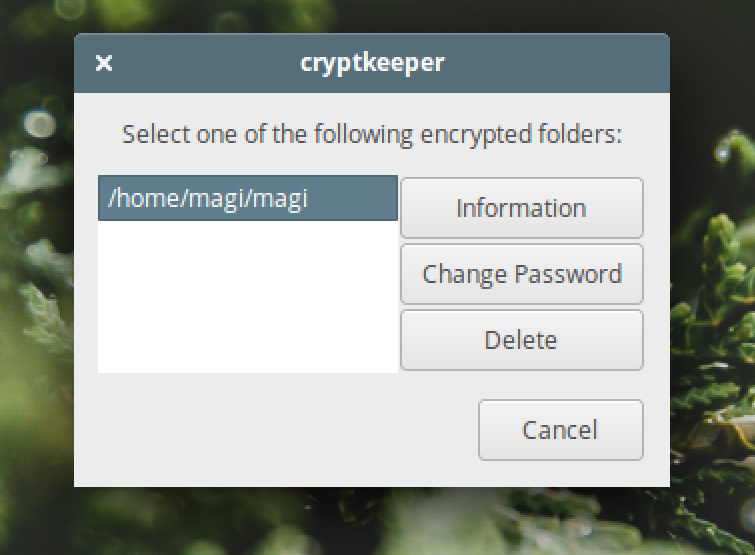This screenshot has width=755, height=555.
Task: Open Information for the selected folder
Action: coord(521,208)
